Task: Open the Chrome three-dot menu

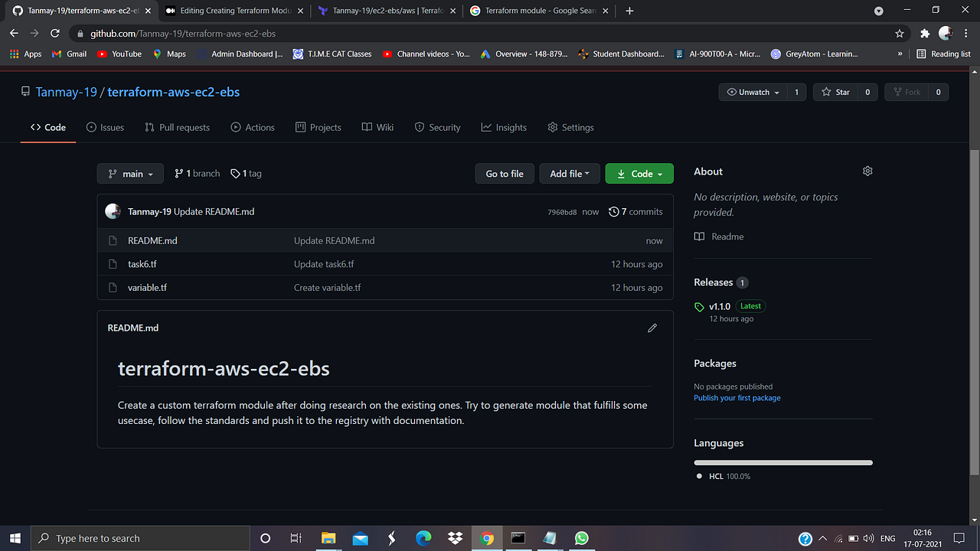Action: (x=965, y=34)
